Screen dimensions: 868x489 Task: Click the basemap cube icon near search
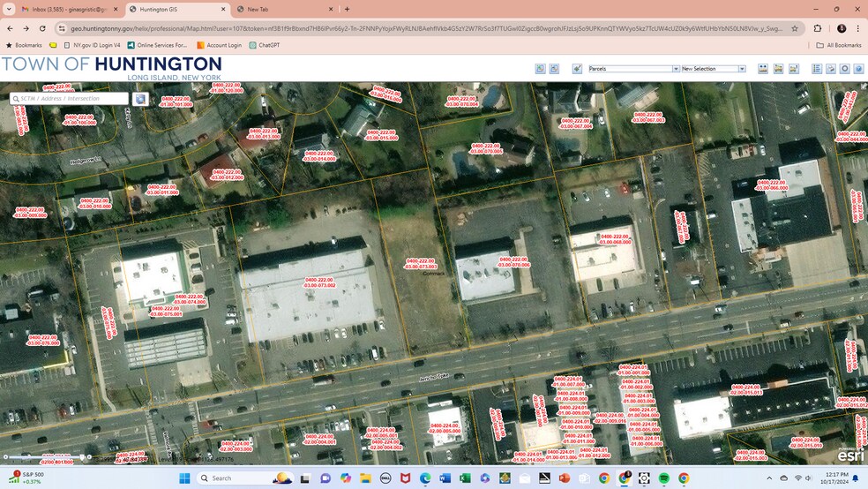[x=140, y=99]
